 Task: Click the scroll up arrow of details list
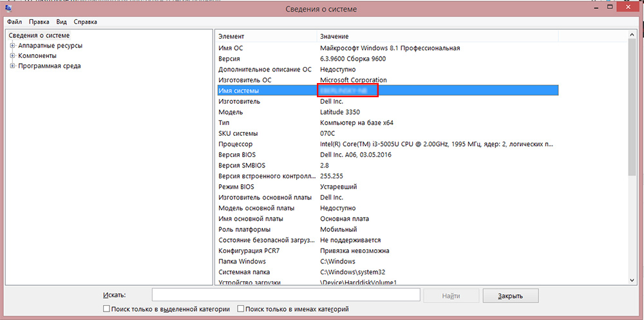[632, 35]
